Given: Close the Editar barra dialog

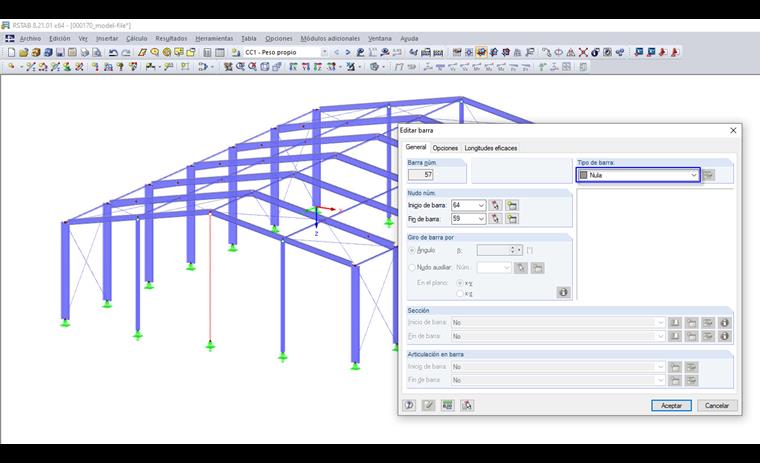Looking at the screenshot, I should (733, 130).
